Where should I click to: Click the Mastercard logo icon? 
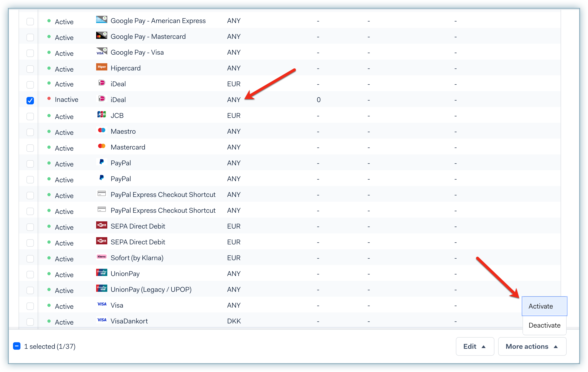pos(101,146)
